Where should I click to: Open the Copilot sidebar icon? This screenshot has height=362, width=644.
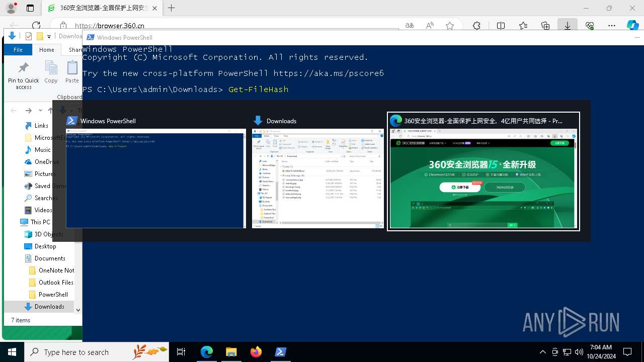633,26
